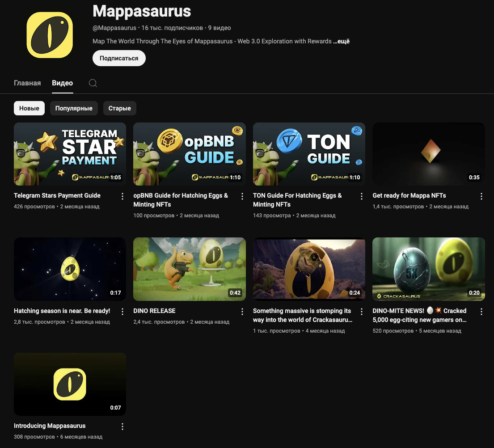Select the Новые filter chip
The width and height of the screenshot is (494, 448).
[29, 108]
